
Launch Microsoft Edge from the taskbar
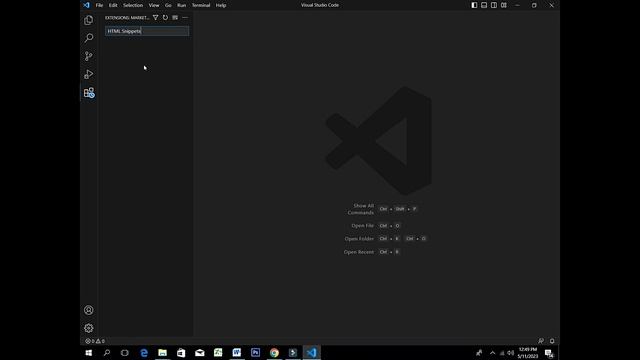point(144,353)
